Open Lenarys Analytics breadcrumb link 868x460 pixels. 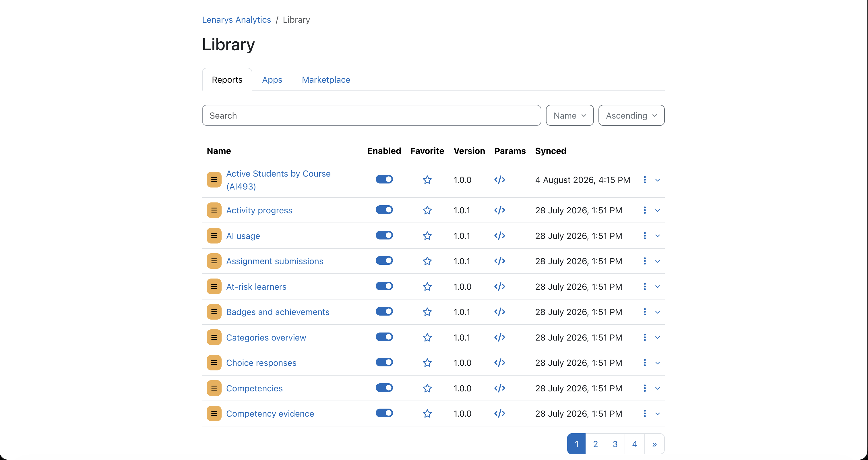(x=236, y=20)
